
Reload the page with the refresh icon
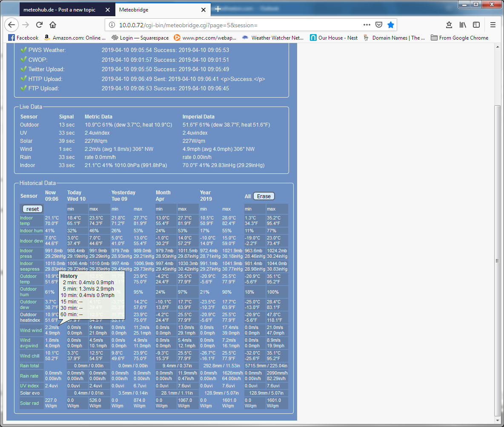[x=39, y=25]
